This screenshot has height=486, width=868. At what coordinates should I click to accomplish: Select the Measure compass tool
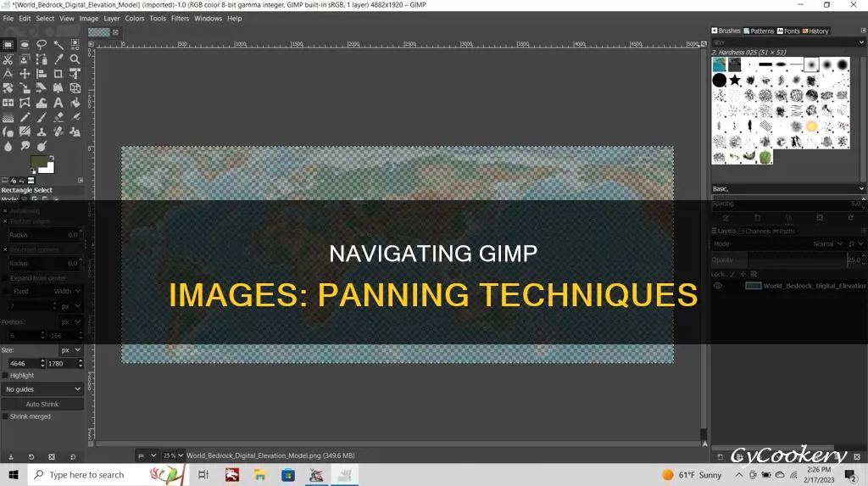[x=8, y=73]
